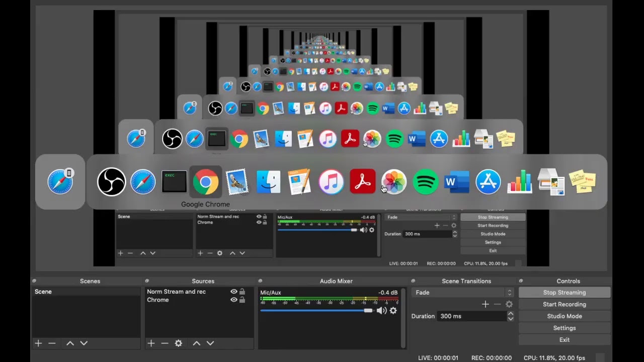The width and height of the screenshot is (644, 362).
Task: Undock the Controls panel with its header icon
Action: pyautogui.click(x=521, y=281)
